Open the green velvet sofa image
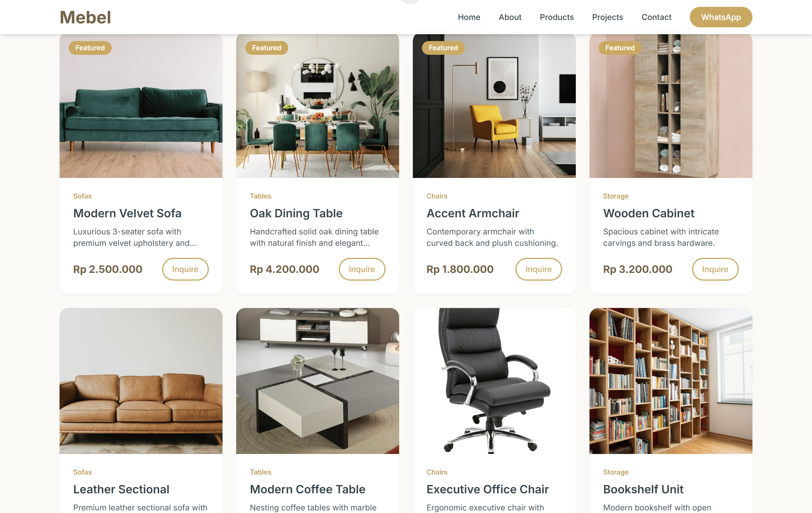Image resolution: width=812 pixels, height=513 pixels. (141, 106)
